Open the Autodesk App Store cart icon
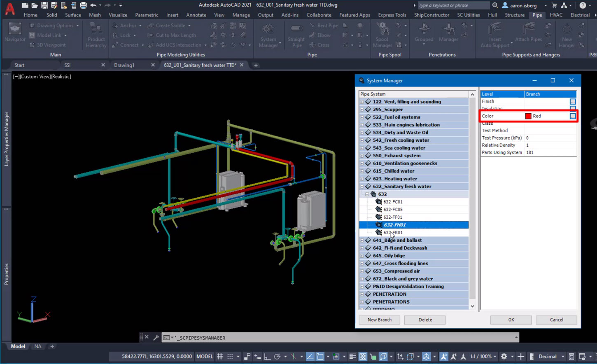Viewport: 597px width, 364px height. (554, 5)
